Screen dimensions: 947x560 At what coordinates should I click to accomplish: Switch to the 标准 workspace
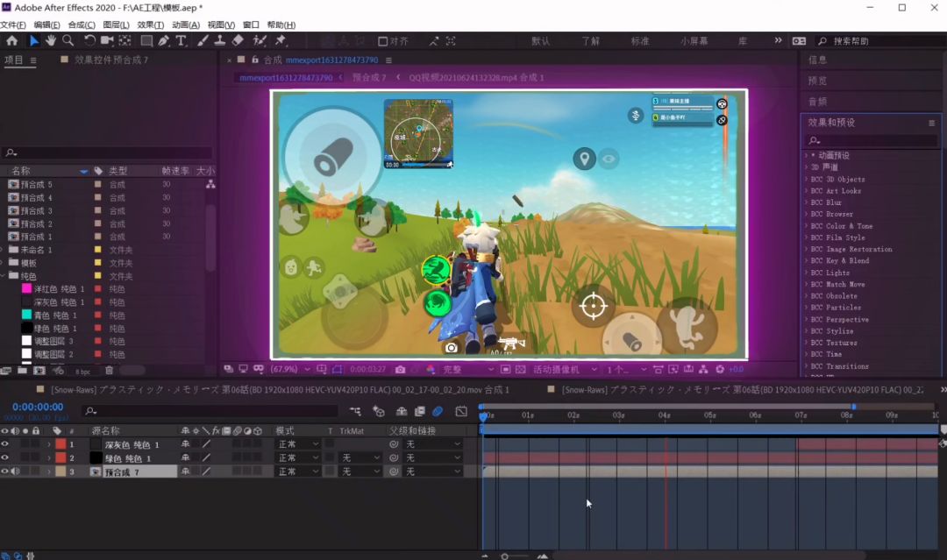pyautogui.click(x=639, y=41)
